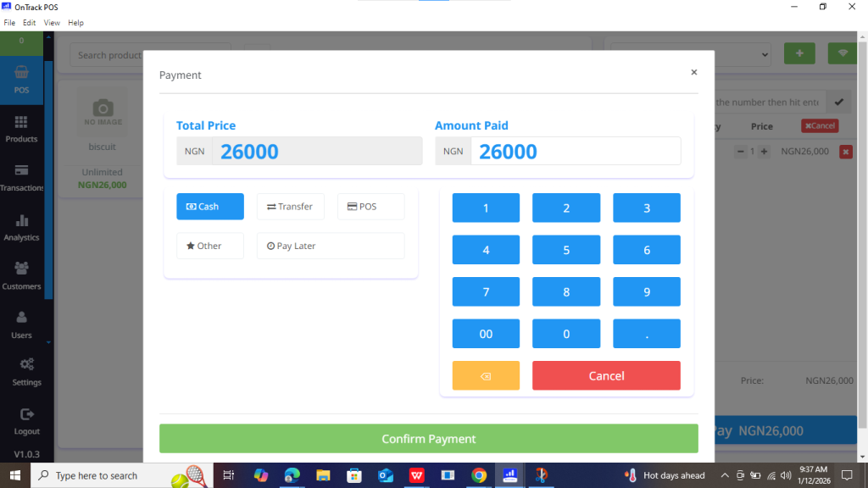868x488 pixels.
Task: Close the Payment dialog with X
Action: click(693, 73)
